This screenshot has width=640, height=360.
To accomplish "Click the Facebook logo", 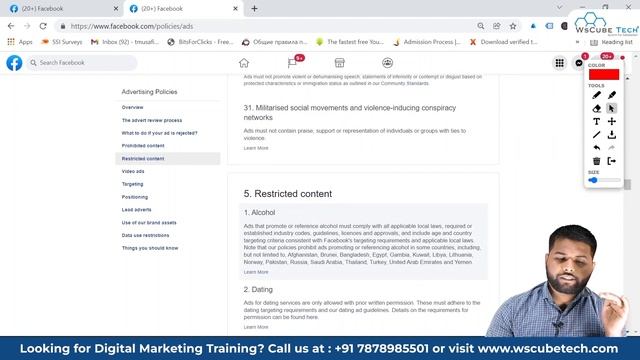I will click(x=14, y=63).
